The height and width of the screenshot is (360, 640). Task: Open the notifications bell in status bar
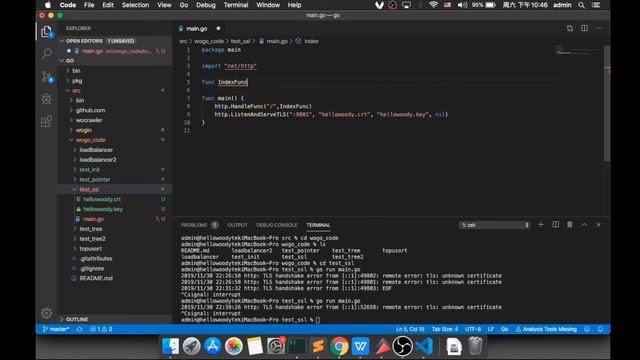tap(600, 329)
